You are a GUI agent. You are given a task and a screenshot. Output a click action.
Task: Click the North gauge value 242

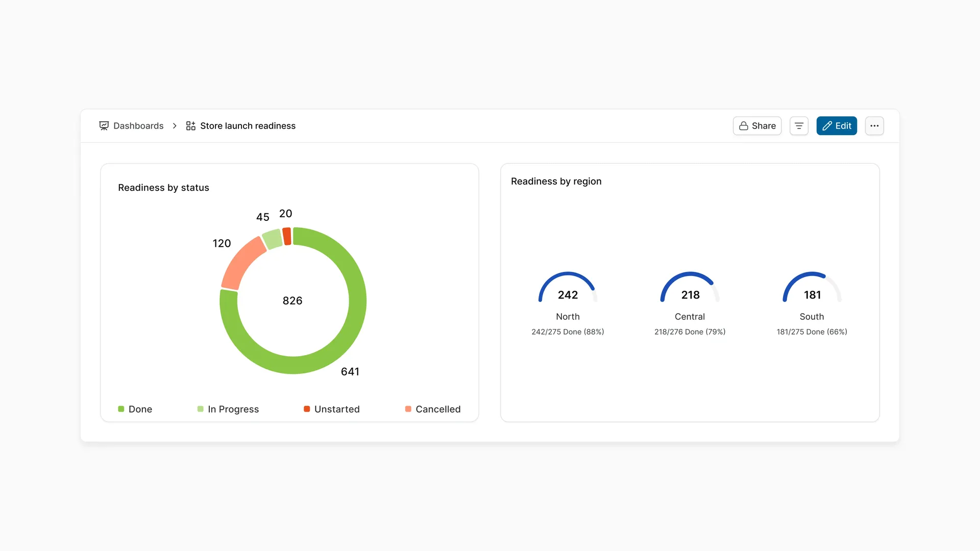pos(568,295)
